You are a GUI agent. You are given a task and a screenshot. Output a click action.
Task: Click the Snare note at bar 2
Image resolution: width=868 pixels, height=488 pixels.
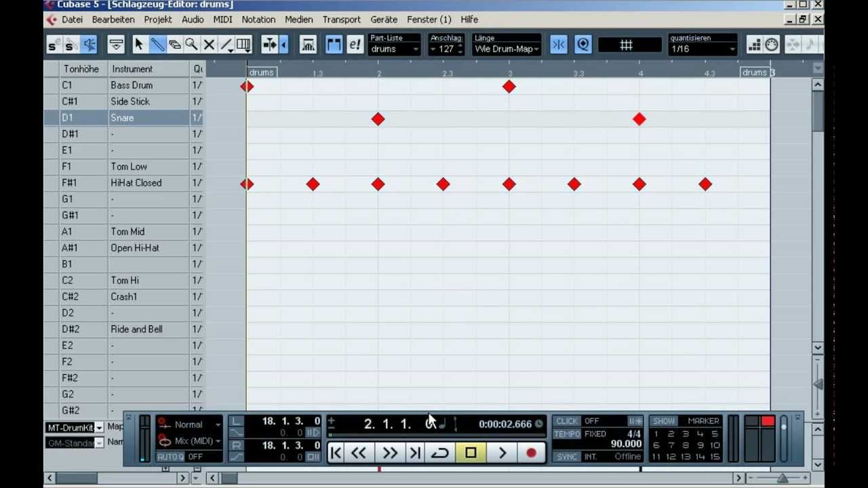378,119
